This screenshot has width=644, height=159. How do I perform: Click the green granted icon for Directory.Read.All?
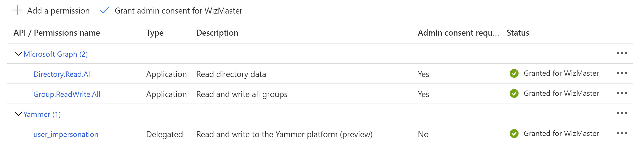tap(514, 73)
